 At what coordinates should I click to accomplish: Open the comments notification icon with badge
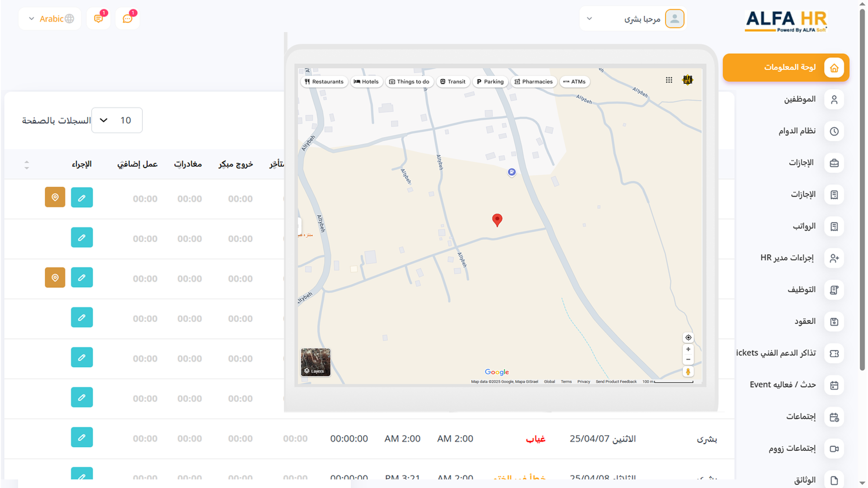(98, 19)
